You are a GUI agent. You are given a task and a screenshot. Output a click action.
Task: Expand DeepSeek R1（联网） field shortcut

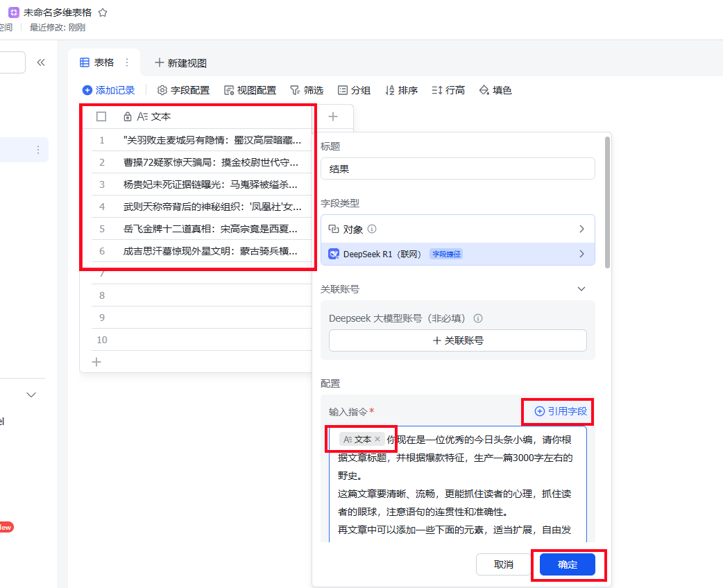tap(581, 254)
